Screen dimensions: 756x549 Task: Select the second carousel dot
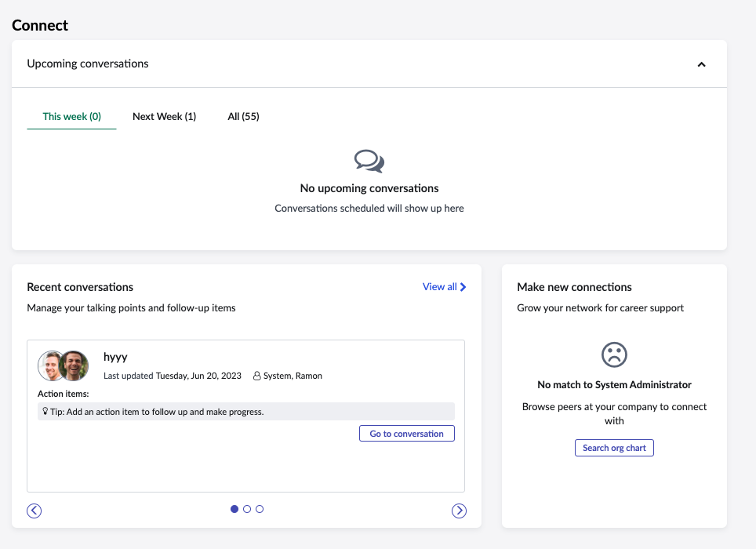coord(247,509)
